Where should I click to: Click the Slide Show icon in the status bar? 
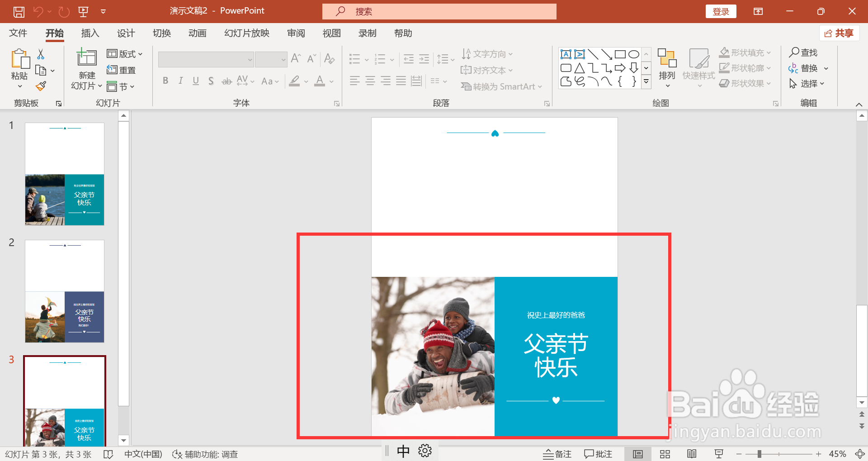coord(719,454)
